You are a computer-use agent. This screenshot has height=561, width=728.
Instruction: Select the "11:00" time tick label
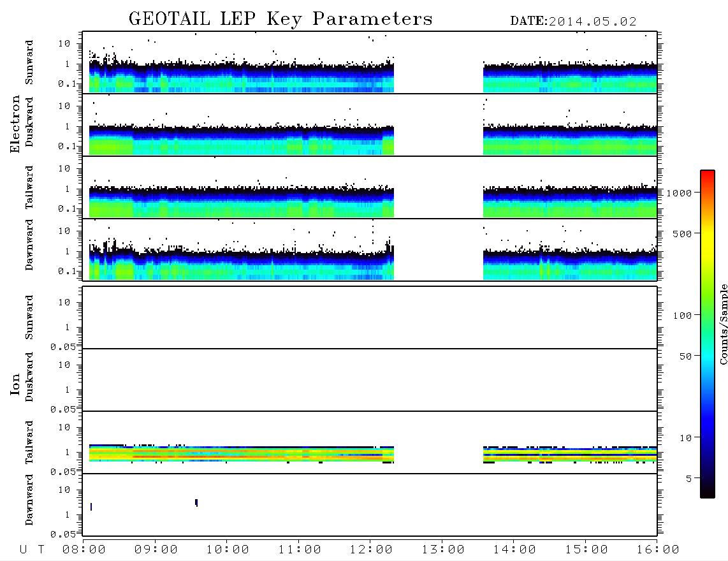[300, 550]
